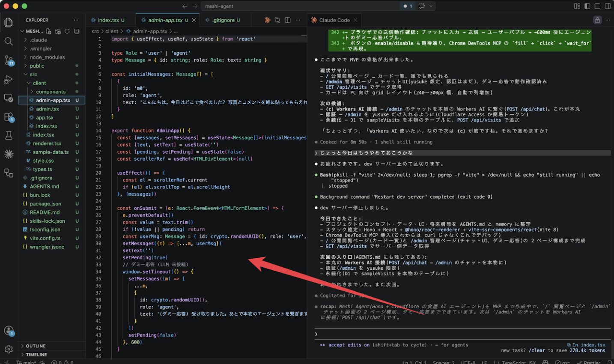Image resolution: width=614 pixels, height=364 pixels.
Task: Select the Claude Code panel tab
Action: (334, 20)
